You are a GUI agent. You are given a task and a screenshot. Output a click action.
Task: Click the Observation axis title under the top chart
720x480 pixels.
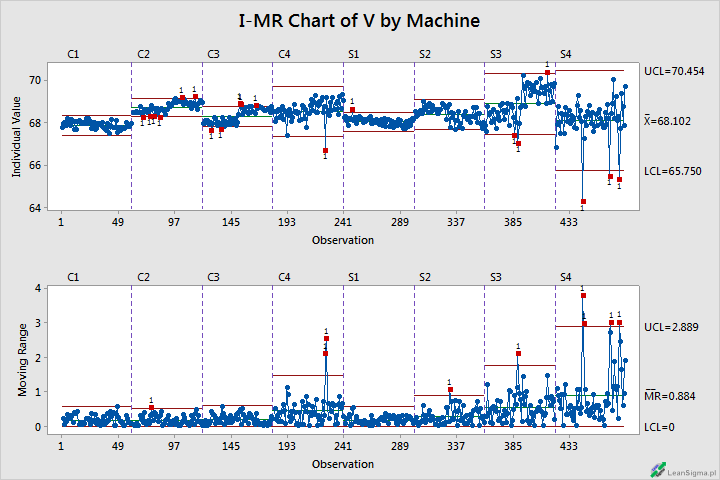pos(343,240)
